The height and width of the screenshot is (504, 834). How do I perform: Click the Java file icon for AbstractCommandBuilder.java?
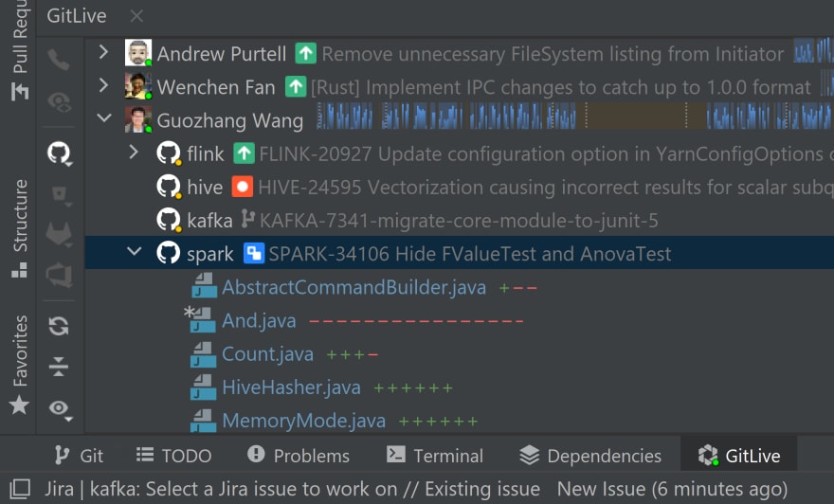(205, 285)
